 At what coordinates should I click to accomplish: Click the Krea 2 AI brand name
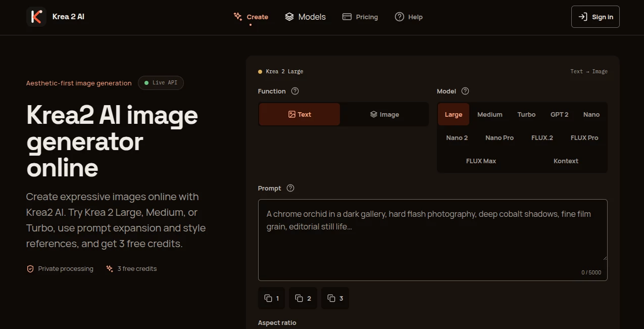(x=68, y=17)
